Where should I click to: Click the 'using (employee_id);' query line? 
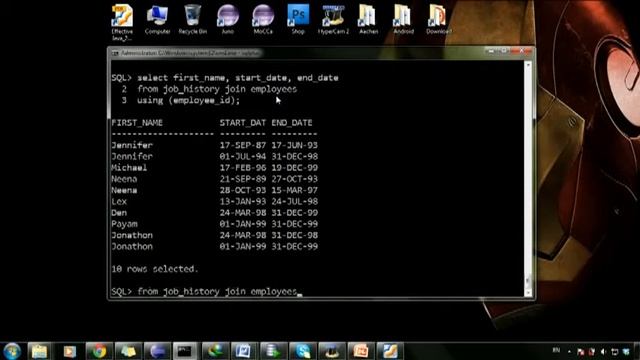click(x=189, y=100)
